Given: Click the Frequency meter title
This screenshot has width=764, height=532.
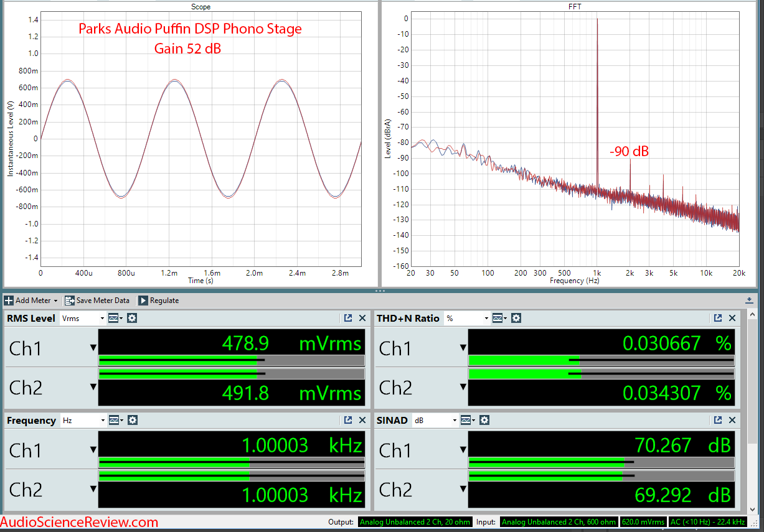Looking at the screenshot, I should pyautogui.click(x=31, y=420).
